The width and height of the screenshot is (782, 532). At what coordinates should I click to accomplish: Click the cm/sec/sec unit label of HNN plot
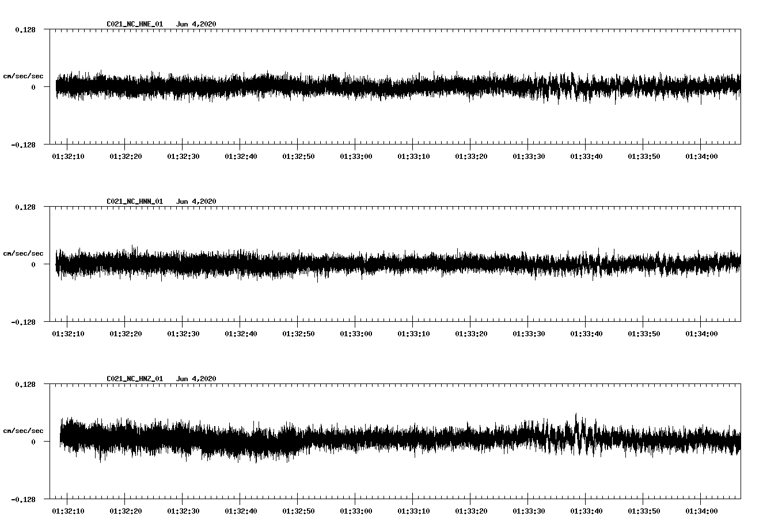23,253
